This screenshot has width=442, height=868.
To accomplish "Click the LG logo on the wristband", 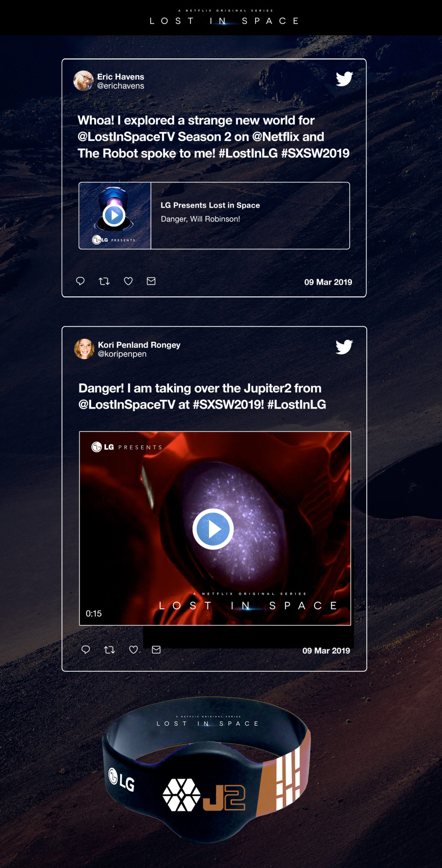I will pos(121,780).
